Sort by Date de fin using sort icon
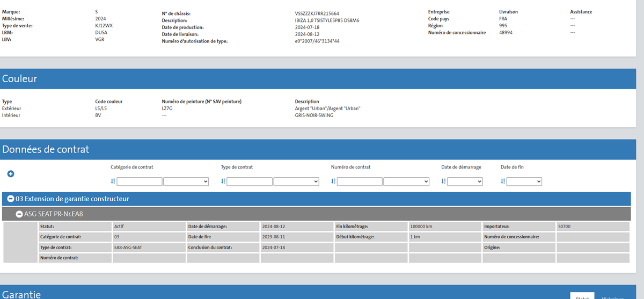Image resolution: width=644 pixels, height=299 pixels. 503,181
